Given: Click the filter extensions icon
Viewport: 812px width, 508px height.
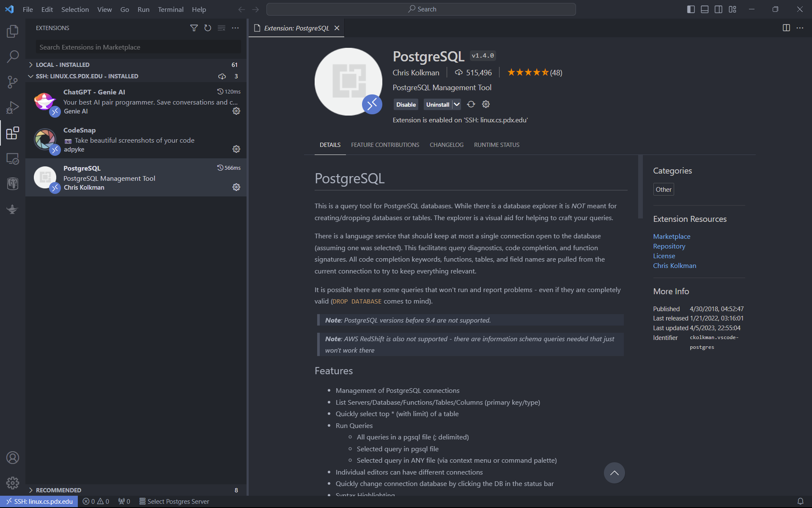Looking at the screenshot, I should pos(194,28).
